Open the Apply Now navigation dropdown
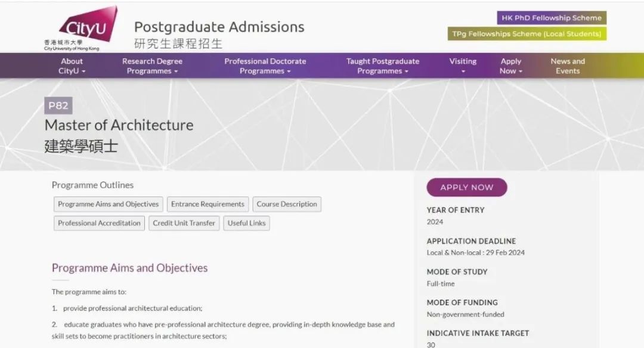 511,66
